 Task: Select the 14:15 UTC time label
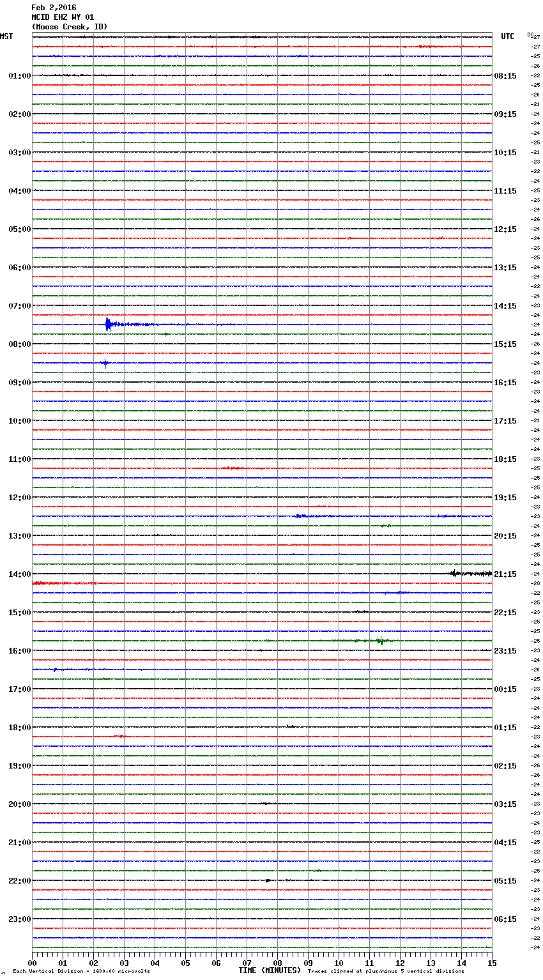click(505, 306)
